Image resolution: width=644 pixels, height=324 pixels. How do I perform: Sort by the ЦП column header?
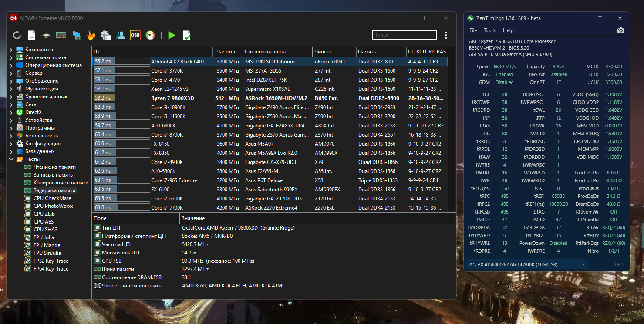click(x=152, y=52)
